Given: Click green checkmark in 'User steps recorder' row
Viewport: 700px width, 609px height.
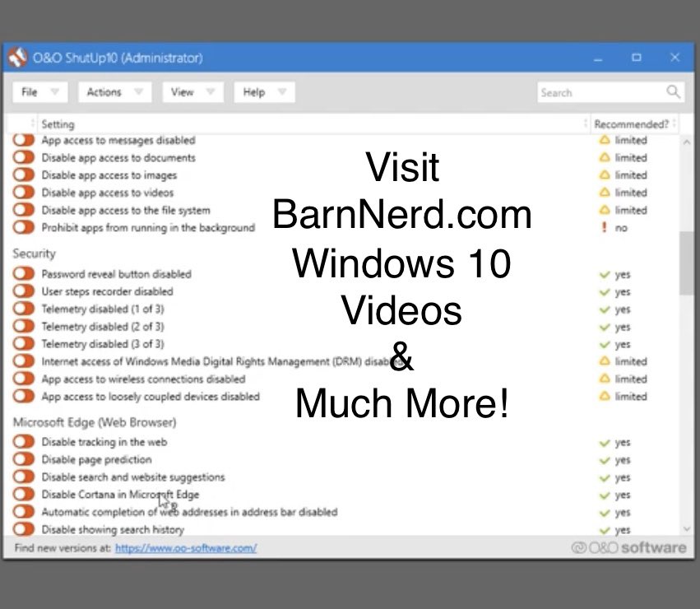Looking at the screenshot, I should [605, 292].
